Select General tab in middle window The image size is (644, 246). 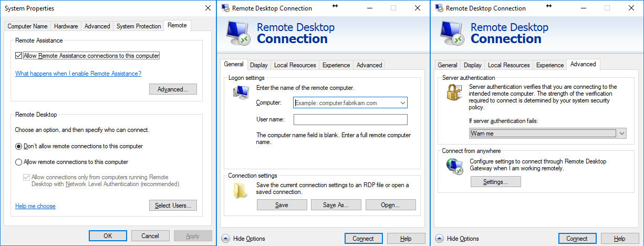pos(234,64)
